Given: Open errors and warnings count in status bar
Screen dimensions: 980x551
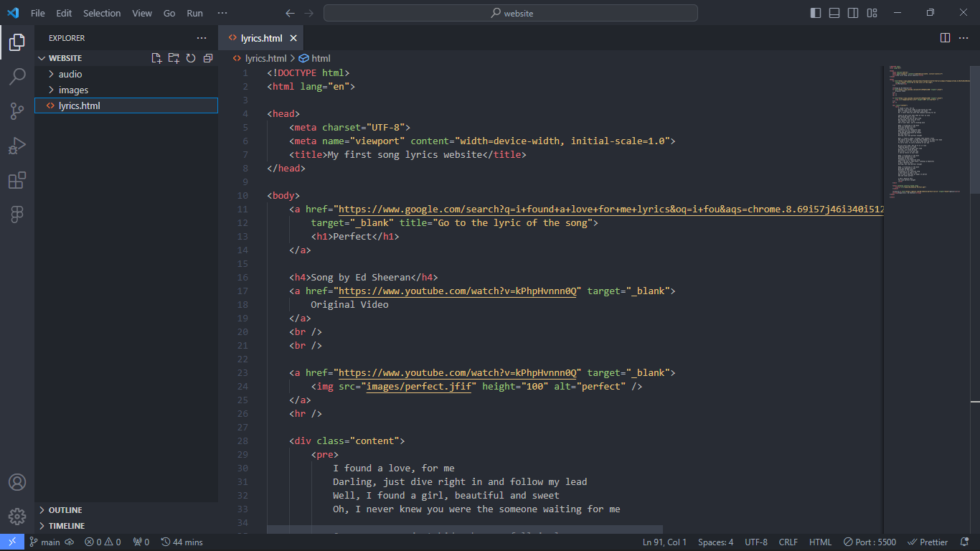Looking at the screenshot, I should tap(103, 542).
